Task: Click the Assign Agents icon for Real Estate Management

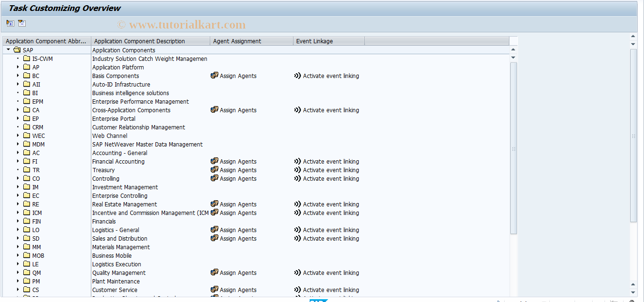Action: pos(215,204)
